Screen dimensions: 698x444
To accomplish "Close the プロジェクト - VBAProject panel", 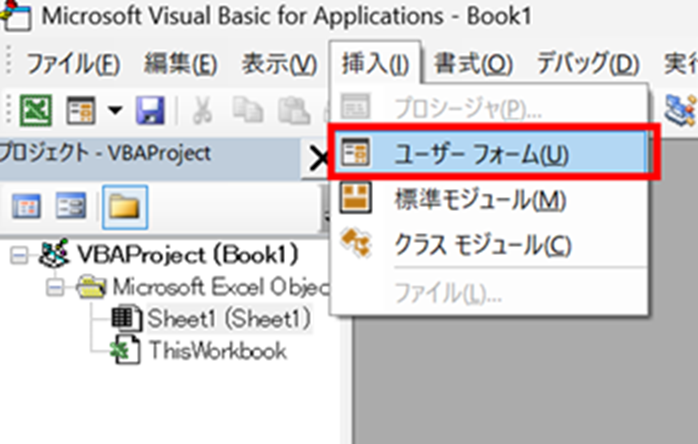I will 318,159.
